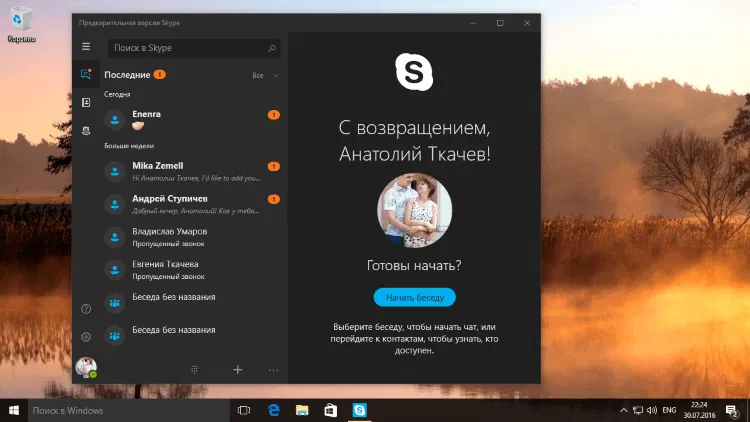Viewport: 750px width, 422px height.
Task: Click the Начать беседу button
Action: [x=414, y=297]
